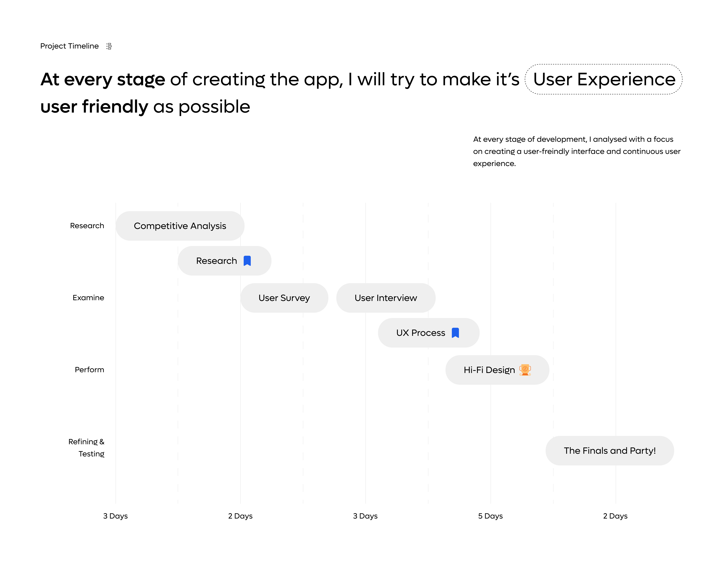
Task: Click the description paragraph about development
Action: click(x=576, y=151)
